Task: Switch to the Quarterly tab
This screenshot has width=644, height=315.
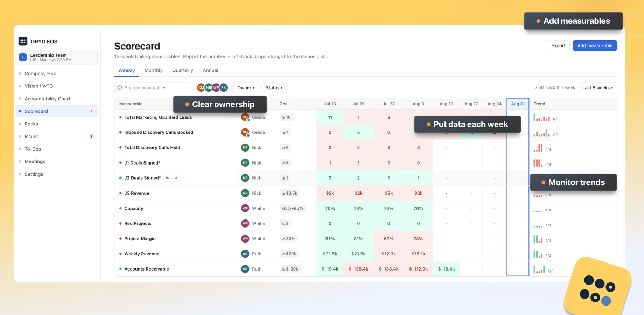Action: [x=183, y=70]
